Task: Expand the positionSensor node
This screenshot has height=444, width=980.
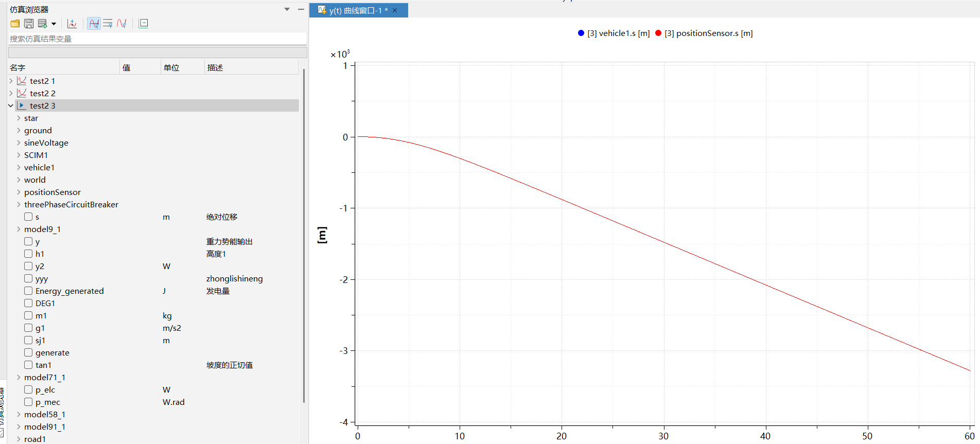Action: tap(19, 192)
